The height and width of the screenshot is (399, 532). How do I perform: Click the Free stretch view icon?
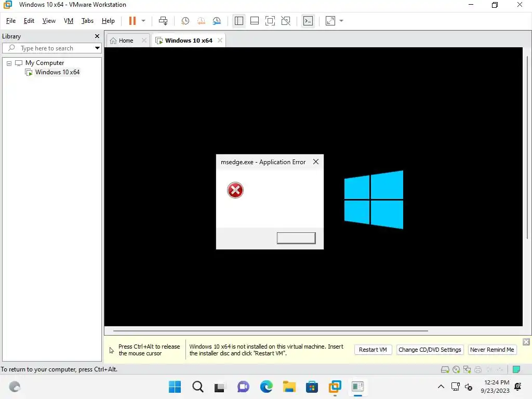coord(330,21)
